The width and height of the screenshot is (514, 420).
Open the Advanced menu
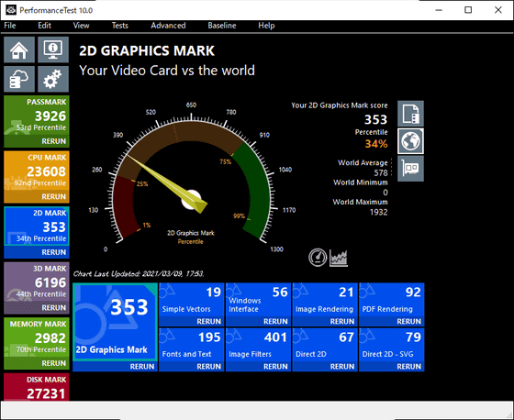[168, 26]
